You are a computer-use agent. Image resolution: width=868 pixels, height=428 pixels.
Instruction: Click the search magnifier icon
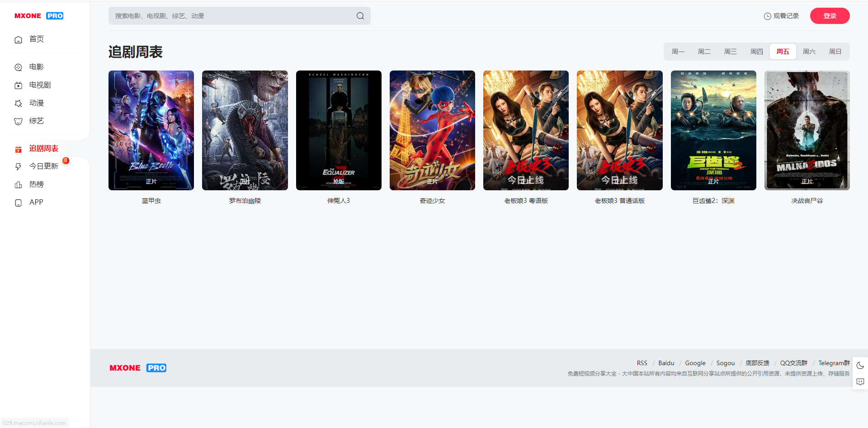360,16
